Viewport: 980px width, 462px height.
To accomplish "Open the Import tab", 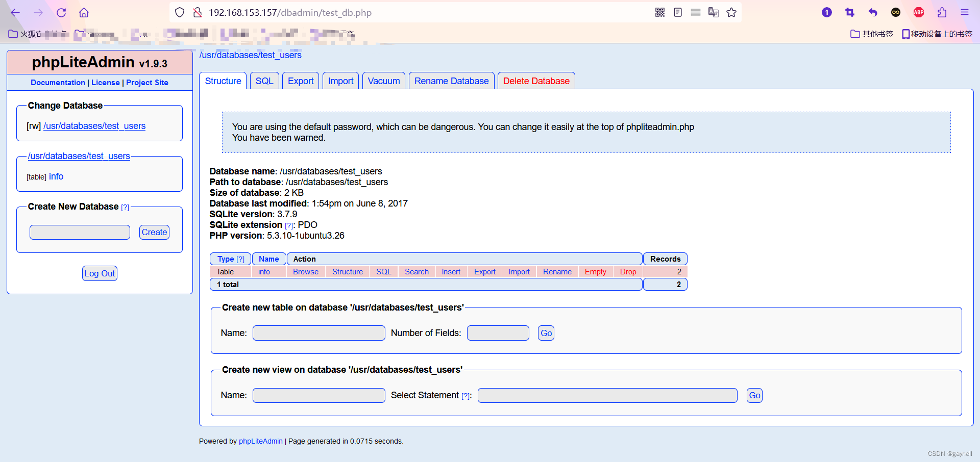I will point(340,81).
